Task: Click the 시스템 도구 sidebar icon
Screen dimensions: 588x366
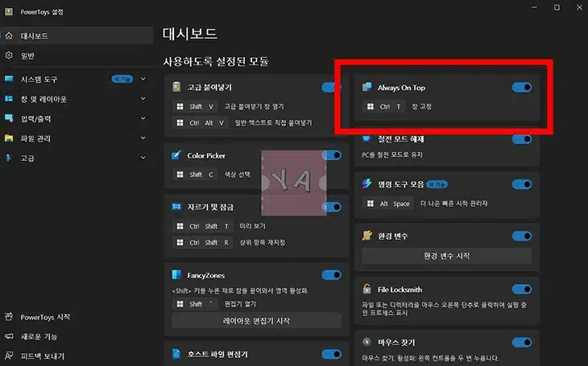Action: (9, 79)
